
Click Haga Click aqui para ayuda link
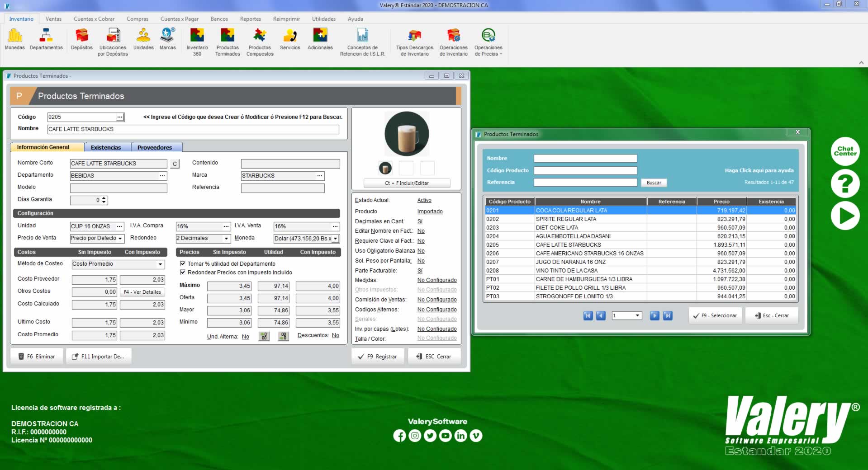coord(759,170)
